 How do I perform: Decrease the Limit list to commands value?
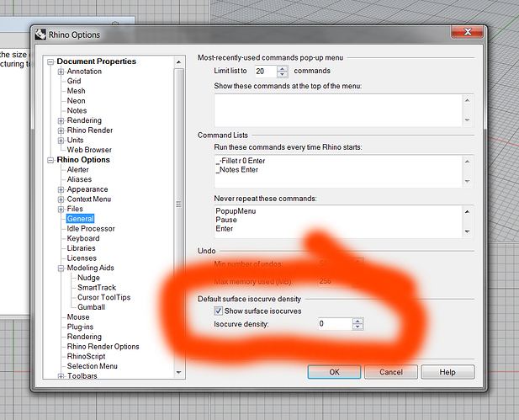[x=282, y=74]
